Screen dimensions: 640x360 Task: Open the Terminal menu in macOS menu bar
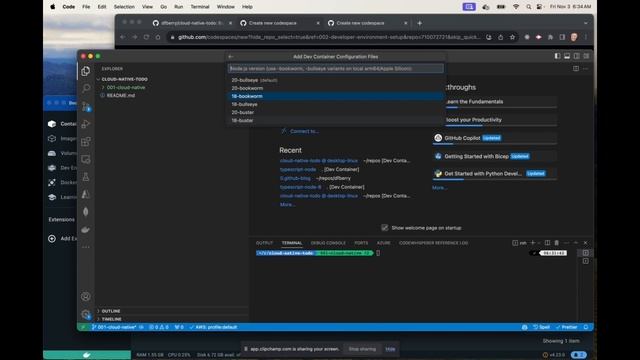(200, 7)
